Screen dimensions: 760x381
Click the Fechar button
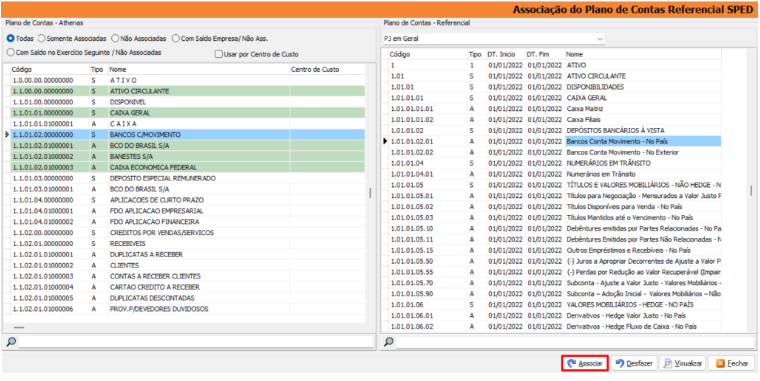click(731, 363)
